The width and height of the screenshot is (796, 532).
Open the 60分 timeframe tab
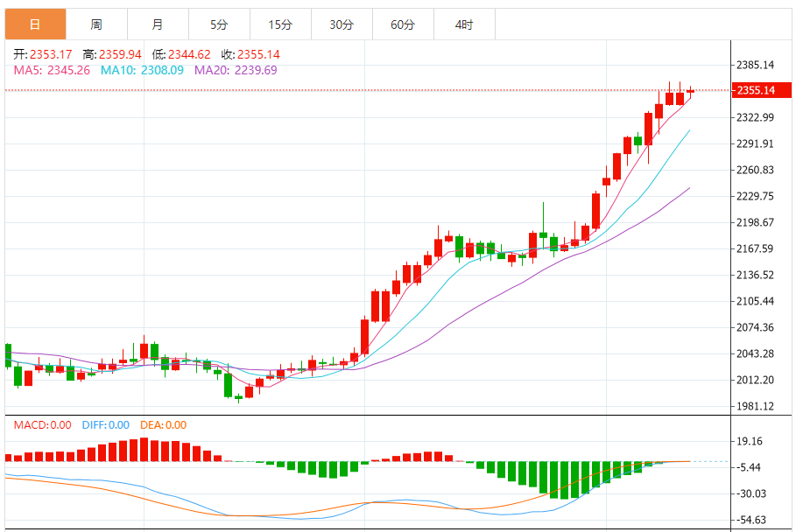403,24
